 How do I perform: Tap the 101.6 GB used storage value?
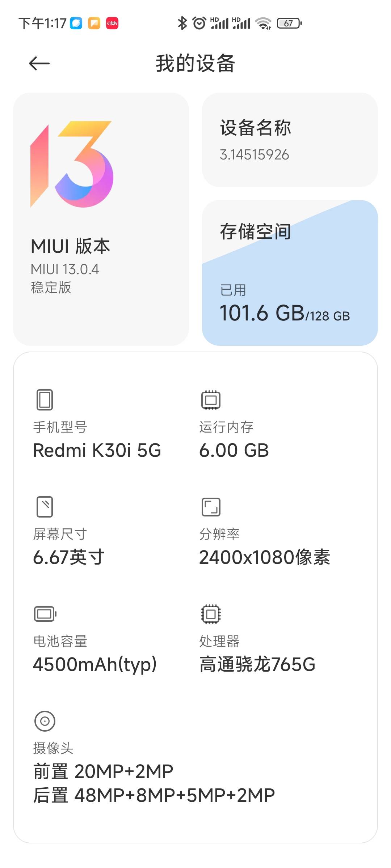[x=262, y=313]
